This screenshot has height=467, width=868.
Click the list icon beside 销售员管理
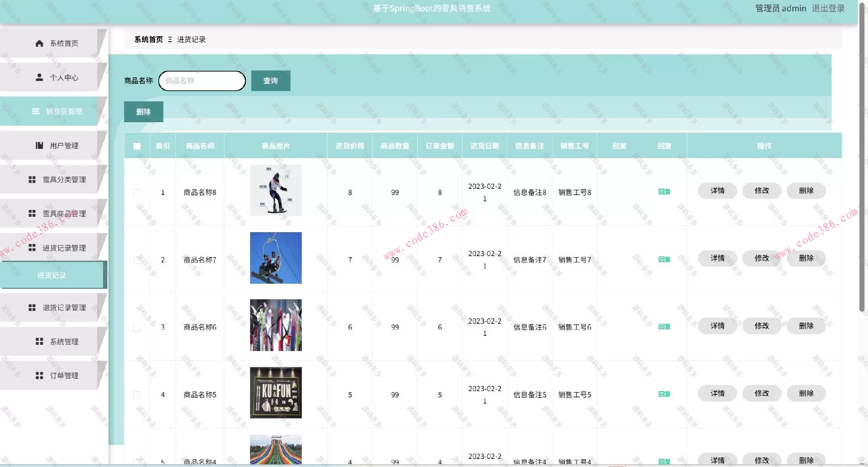[36, 111]
